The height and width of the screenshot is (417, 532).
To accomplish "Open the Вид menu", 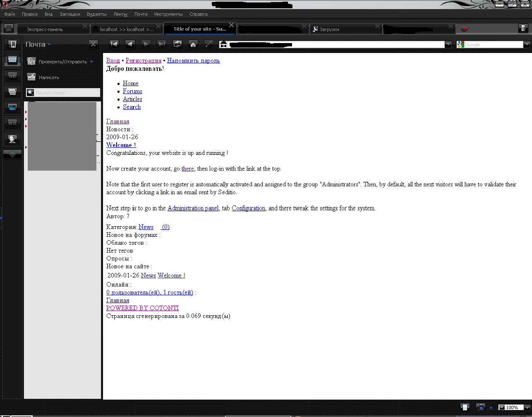I will pyautogui.click(x=49, y=14).
